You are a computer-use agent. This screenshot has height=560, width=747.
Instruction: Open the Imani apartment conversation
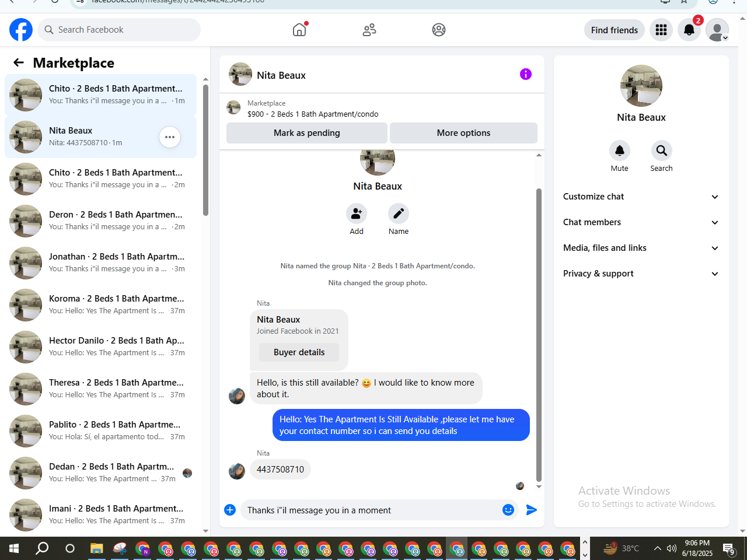(101, 515)
